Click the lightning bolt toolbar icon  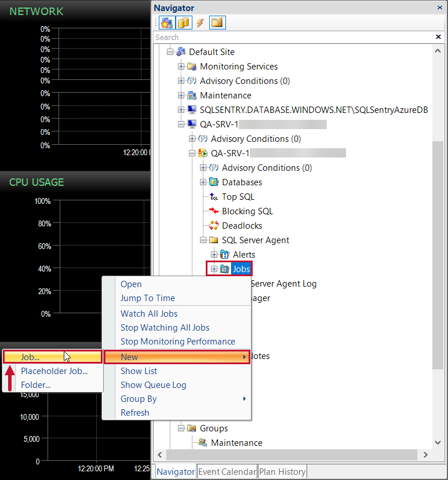[x=200, y=23]
